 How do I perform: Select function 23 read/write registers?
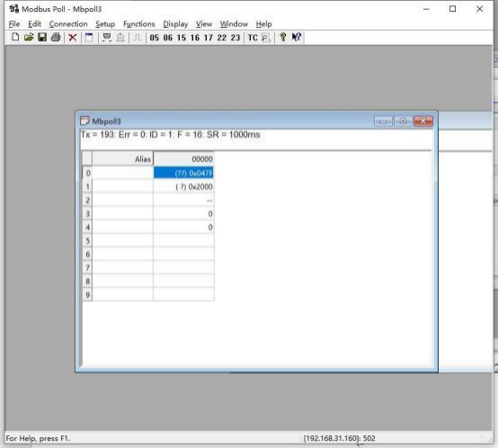coord(236,38)
